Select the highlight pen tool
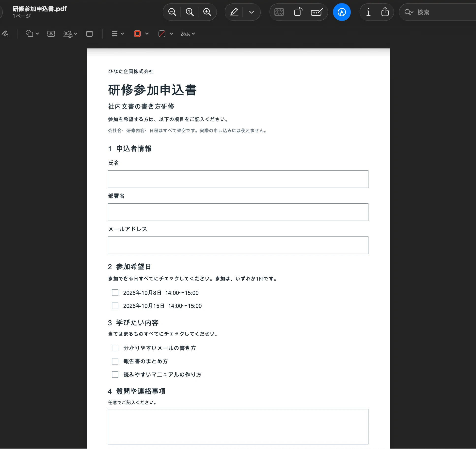This screenshot has width=476, height=449. click(234, 12)
